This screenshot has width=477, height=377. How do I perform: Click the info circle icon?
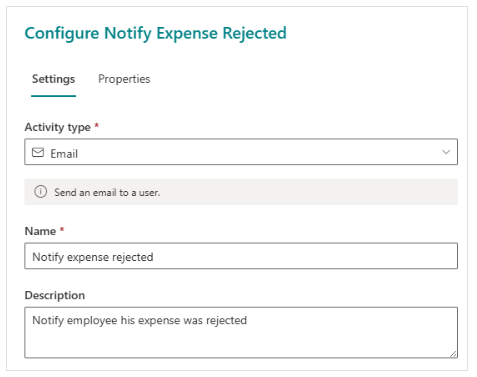[x=40, y=192]
